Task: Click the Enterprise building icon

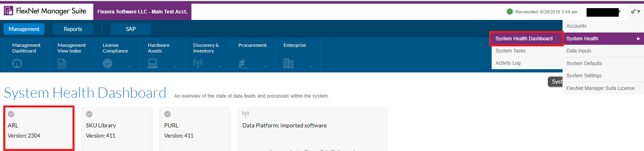Action: (x=288, y=63)
